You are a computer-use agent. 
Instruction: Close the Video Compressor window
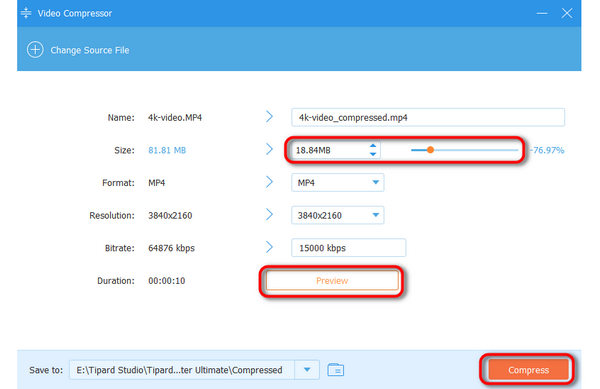[567, 13]
